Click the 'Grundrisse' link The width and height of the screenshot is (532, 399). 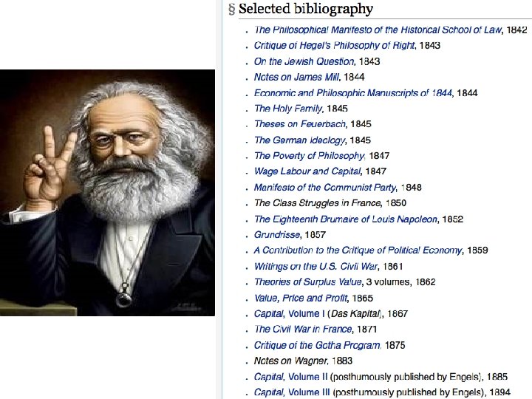[x=277, y=235]
